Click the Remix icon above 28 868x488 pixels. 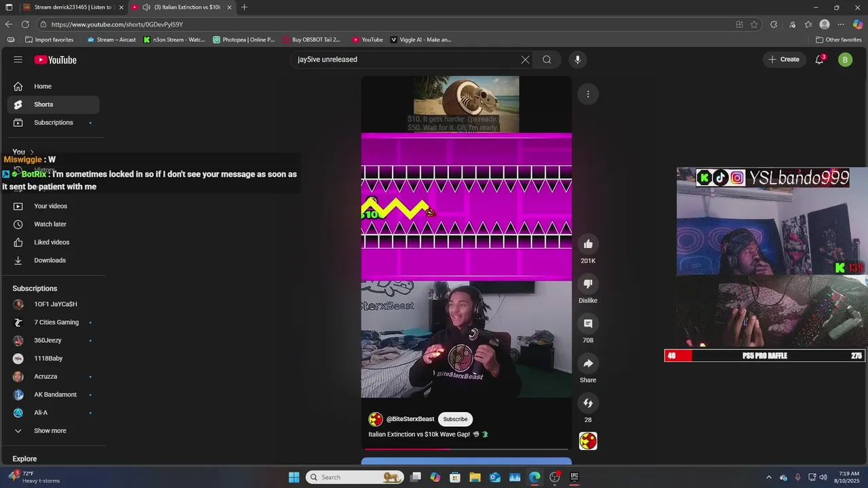tap(588, 403)
